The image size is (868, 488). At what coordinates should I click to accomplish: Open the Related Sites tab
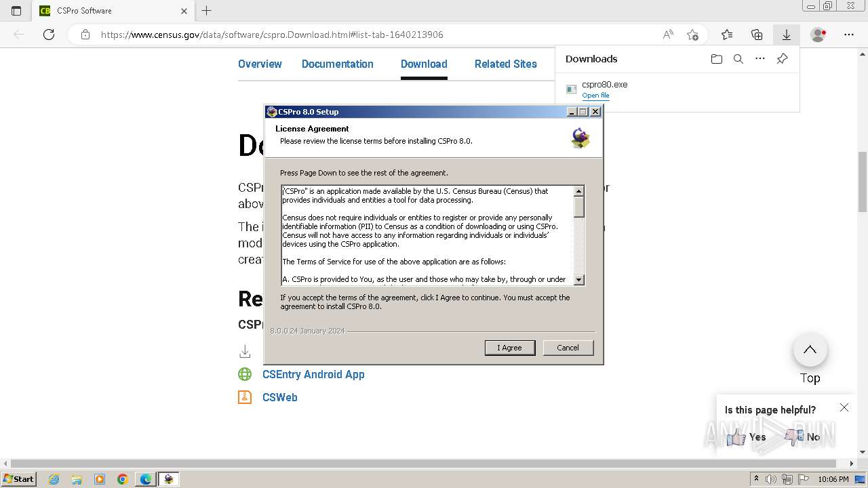[x=506, y=64]
